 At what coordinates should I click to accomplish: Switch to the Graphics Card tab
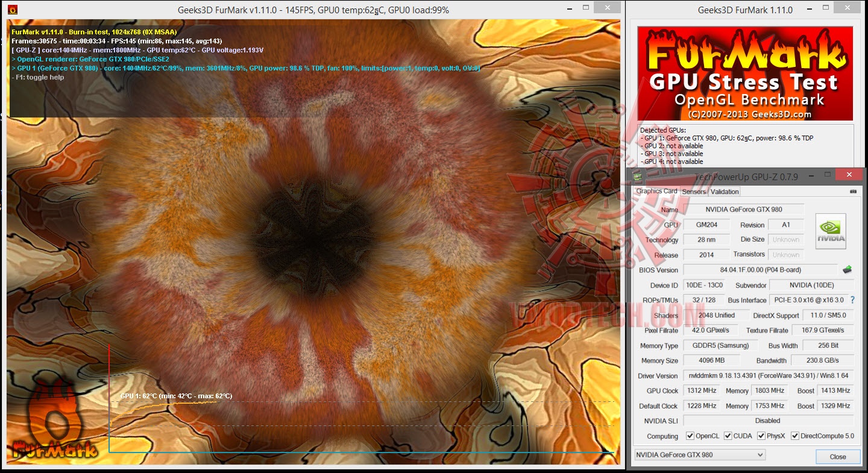(656, 192)
